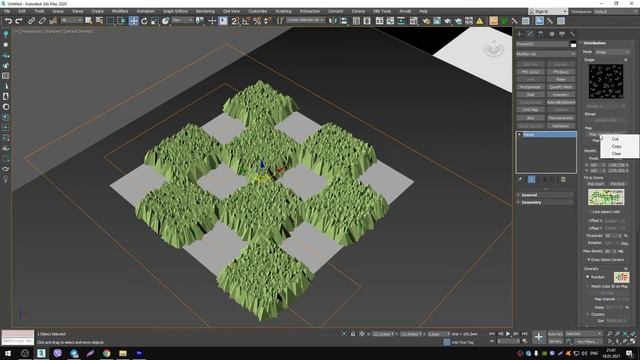Click the Shell modifier button

tap(530, 95)
